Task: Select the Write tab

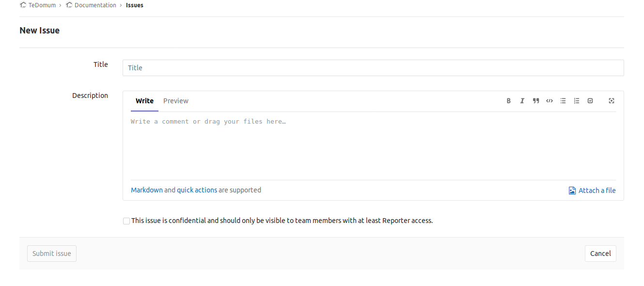Action: coord(144,101)
